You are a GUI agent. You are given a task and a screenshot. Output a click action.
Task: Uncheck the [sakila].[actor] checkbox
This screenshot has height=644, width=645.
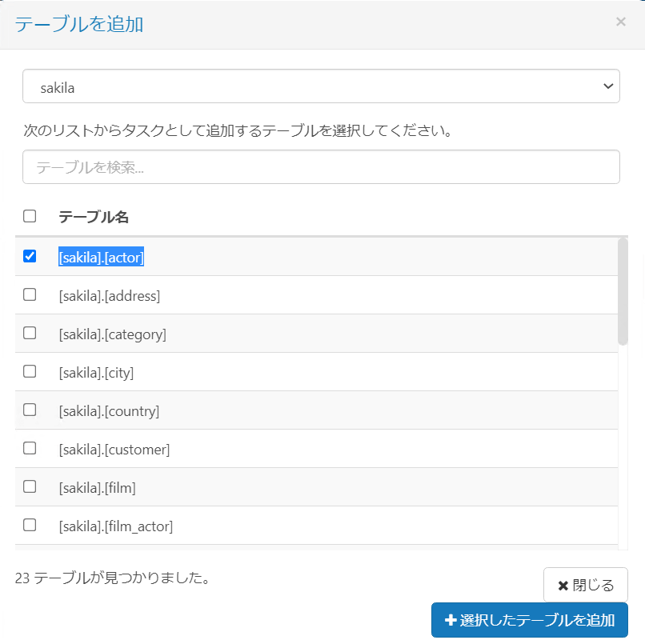coord(30,256)
